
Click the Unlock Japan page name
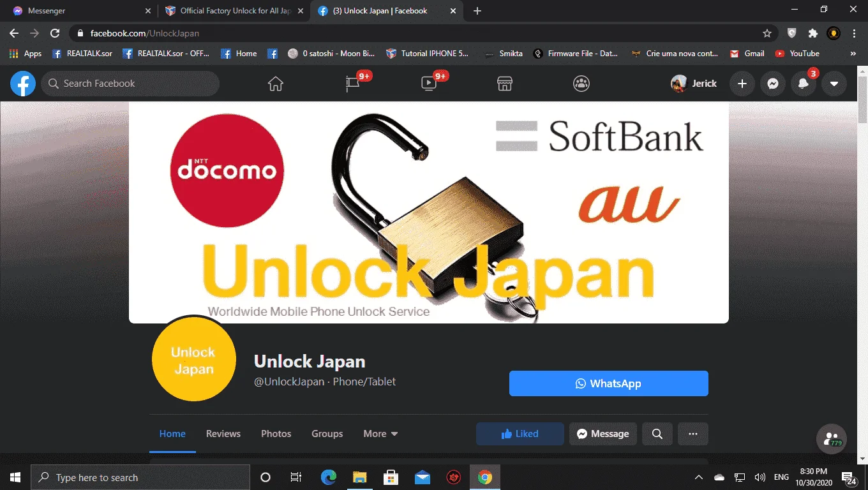[x=310, y=361]
